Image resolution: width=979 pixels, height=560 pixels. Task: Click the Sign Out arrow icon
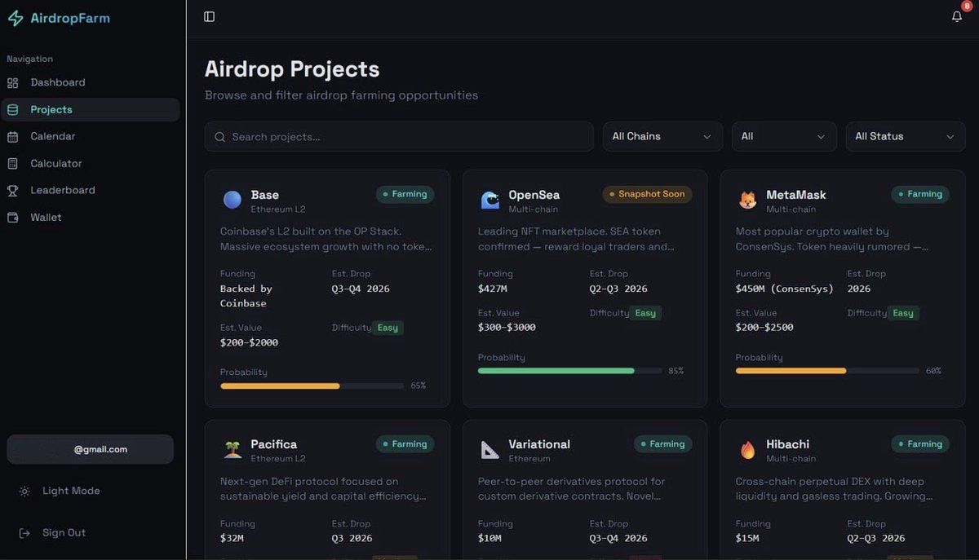[24, 532]
